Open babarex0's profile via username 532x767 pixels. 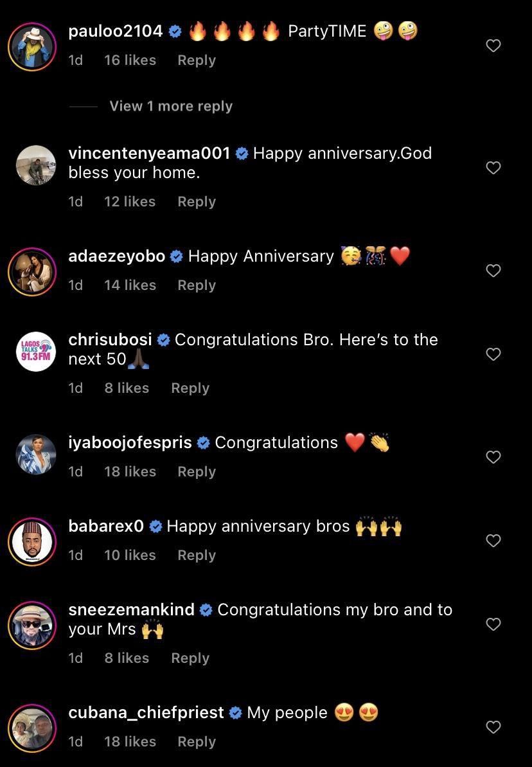[105, 526]
